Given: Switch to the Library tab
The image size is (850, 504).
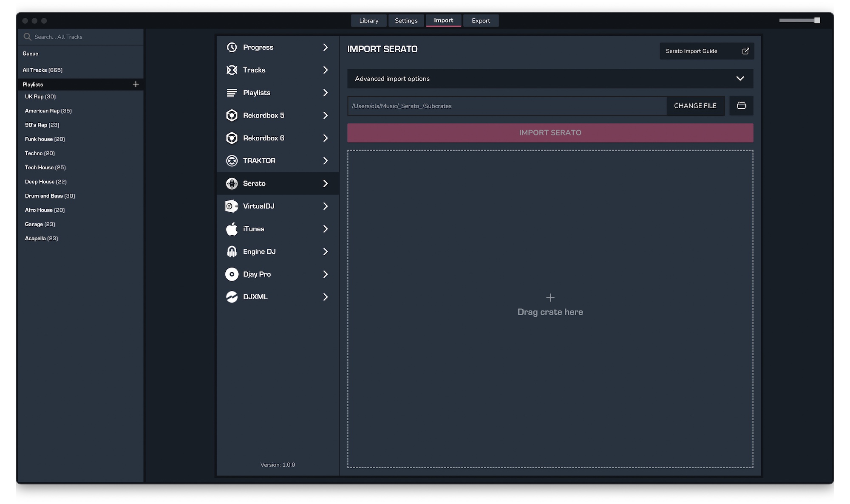Looking at the screenshot, I should click(x=368, y=20).
